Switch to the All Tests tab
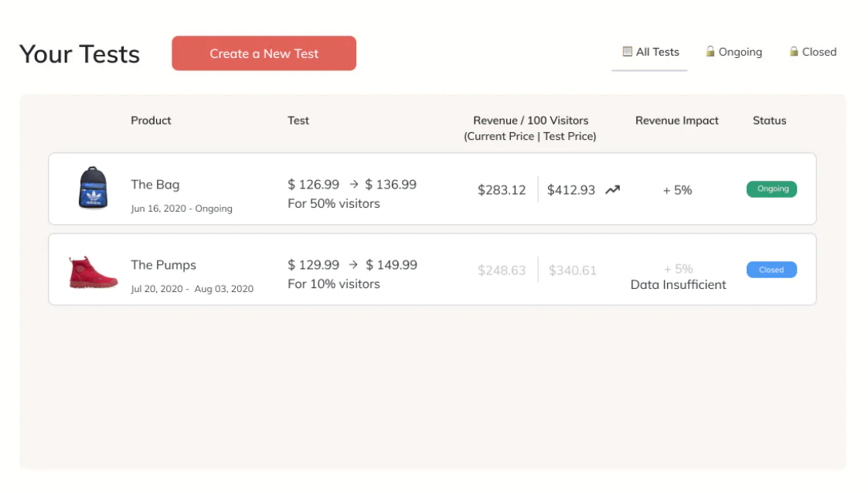The width and height of the screenshot is (868, 493). point(650,52)
